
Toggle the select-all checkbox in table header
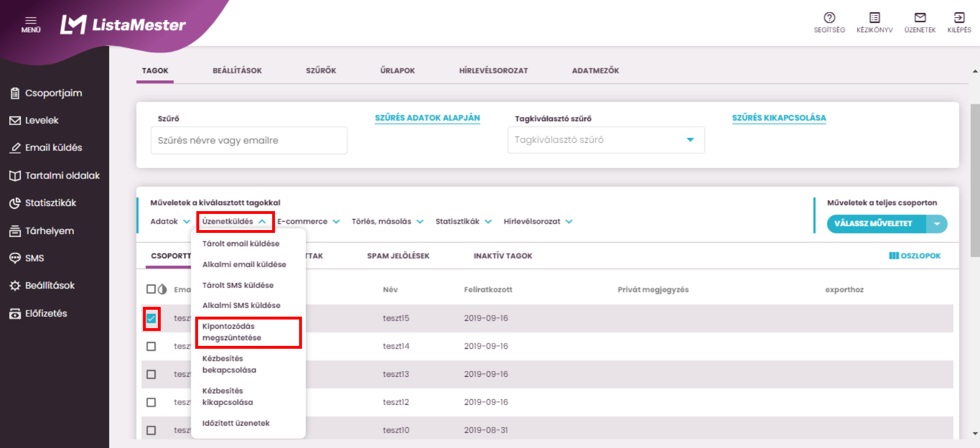click(x=151, y=289)
